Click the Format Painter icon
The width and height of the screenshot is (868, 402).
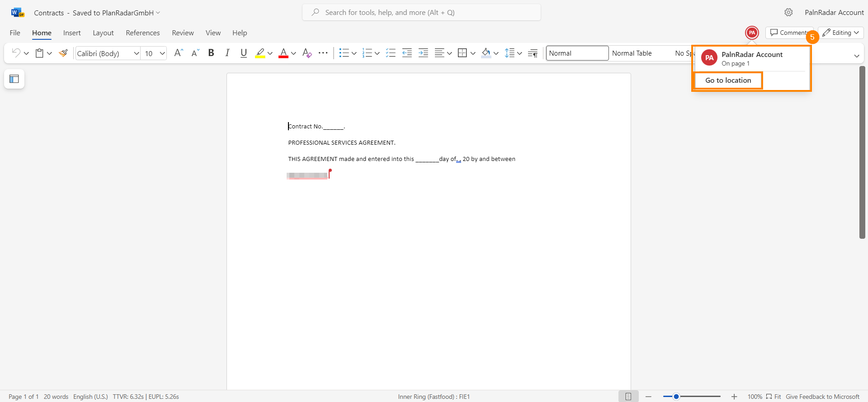pyautogui.click(x=63, y=53)
